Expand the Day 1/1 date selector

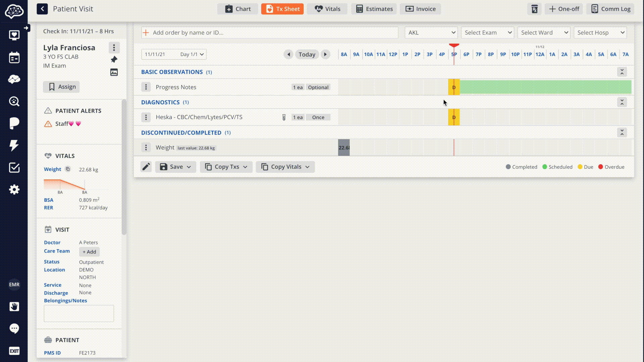[193, 54]
